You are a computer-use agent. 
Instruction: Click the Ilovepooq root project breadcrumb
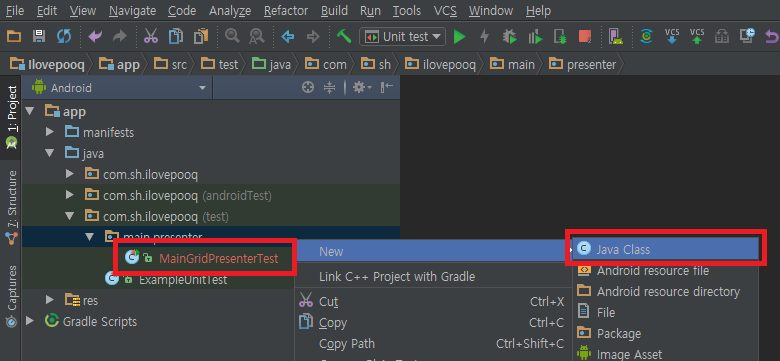47,65
